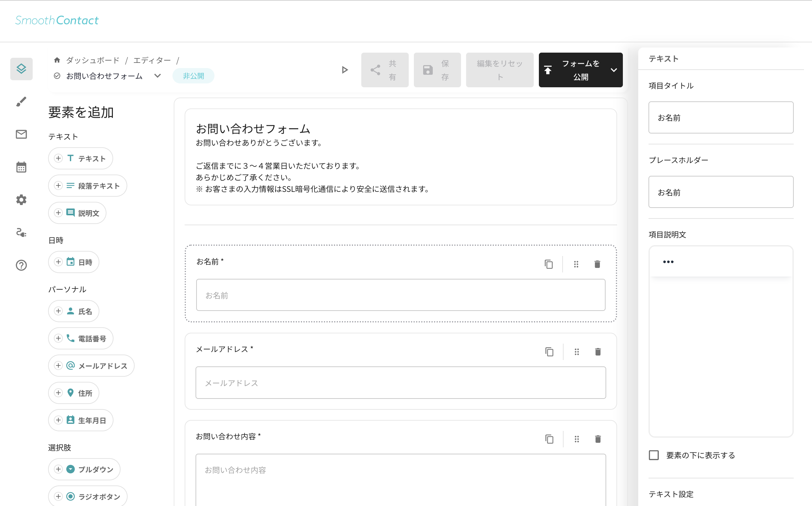
Task: Add a テキスト element
Action: click(x=80, y=158)
